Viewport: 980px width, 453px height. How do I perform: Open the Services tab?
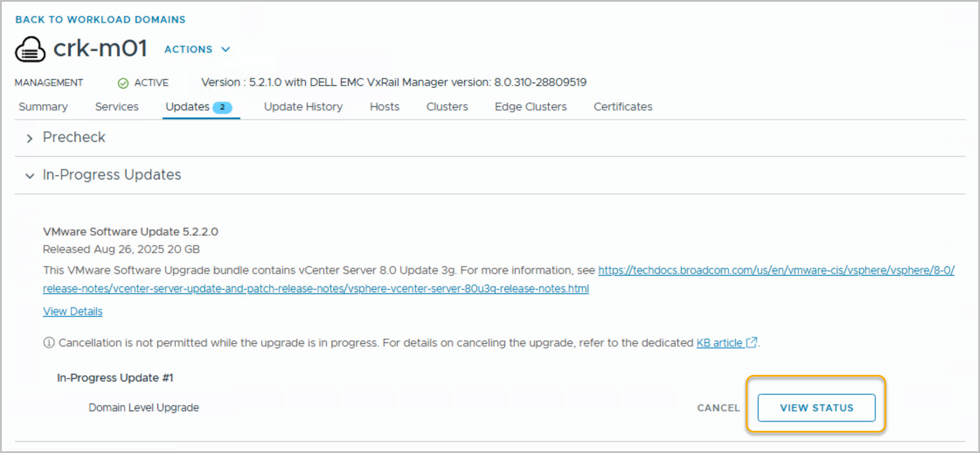click(117, 107)
